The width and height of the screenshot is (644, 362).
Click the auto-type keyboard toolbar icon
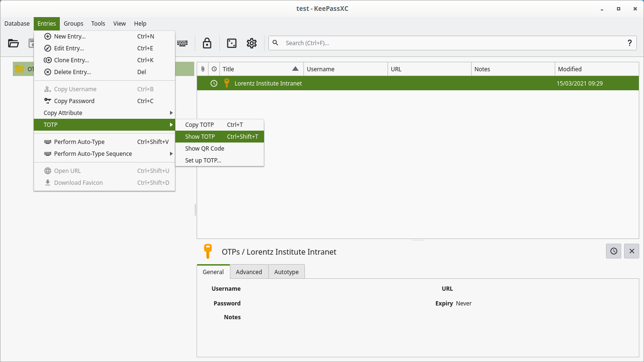click(182, 43)
